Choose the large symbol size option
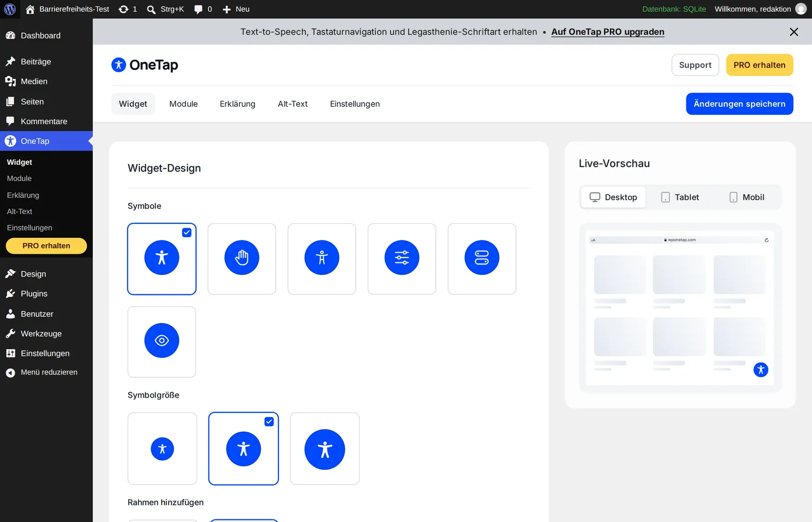 pyautogui.click(x=325, y=449)
